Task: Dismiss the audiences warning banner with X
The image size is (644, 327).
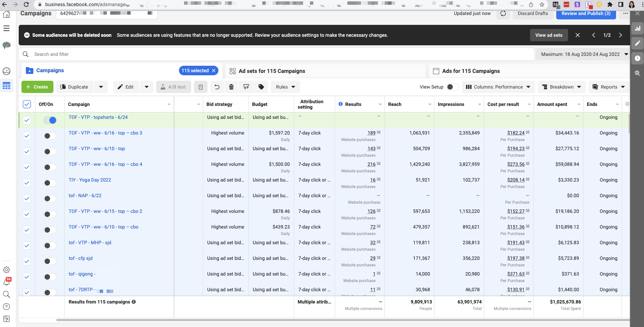Action: [578, 35]
